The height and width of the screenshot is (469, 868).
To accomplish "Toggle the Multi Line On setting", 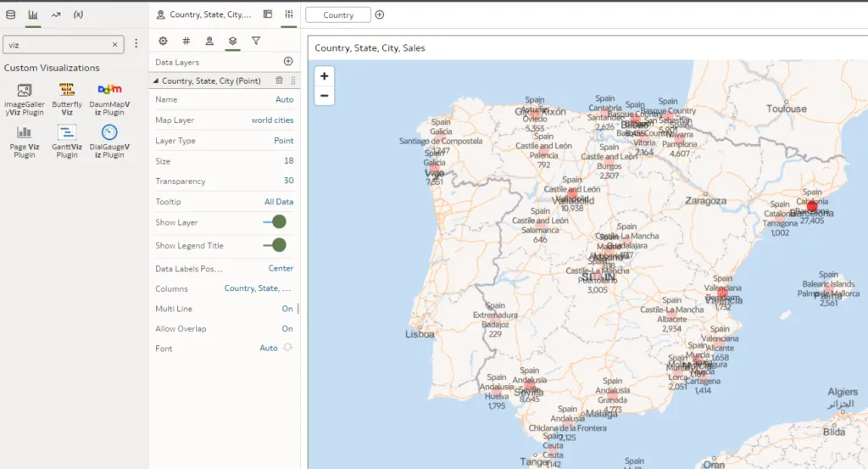I will (x=287, y=309).
